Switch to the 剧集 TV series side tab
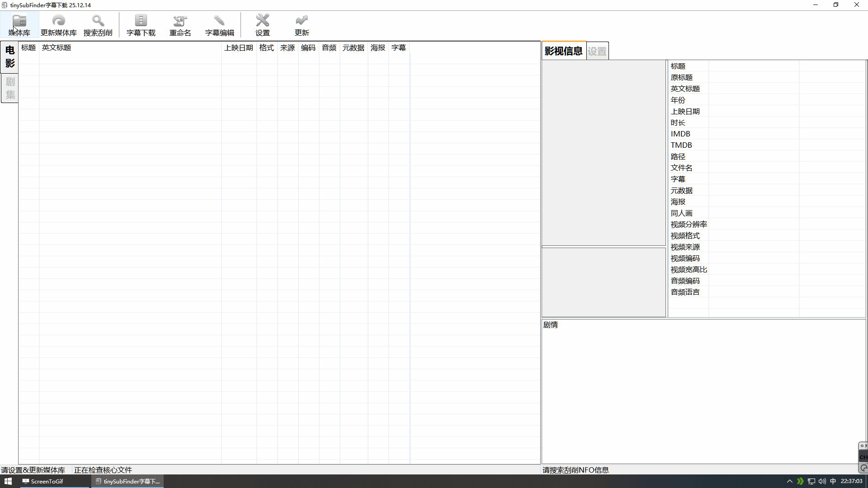 10,88
